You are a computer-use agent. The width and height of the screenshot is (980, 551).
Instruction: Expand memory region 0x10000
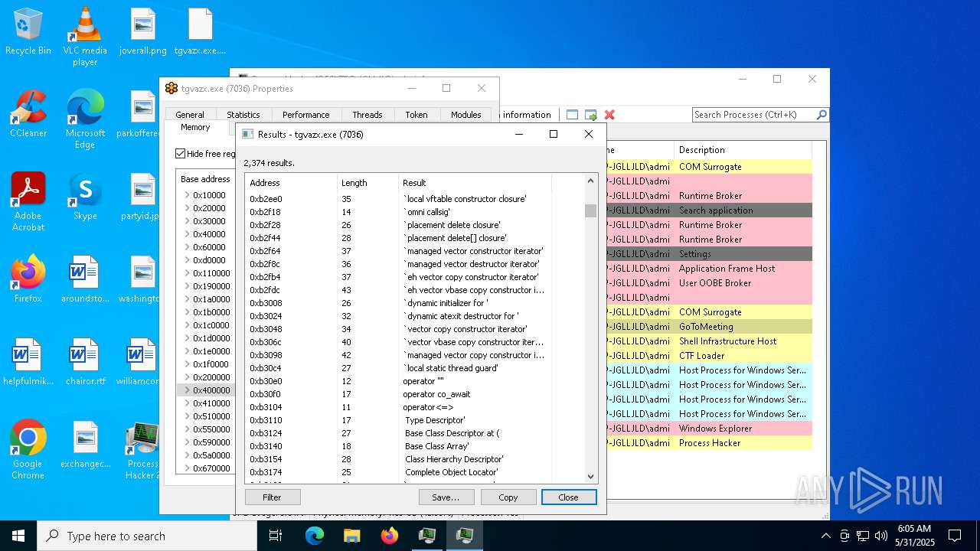click(187, 195)
